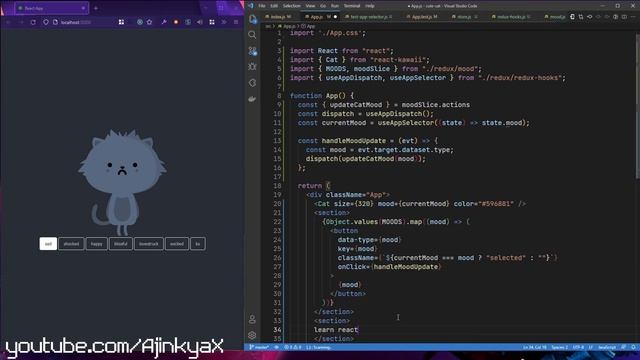Open the View menu
This screenshot has height=360, width=640.
coord(310,6)
